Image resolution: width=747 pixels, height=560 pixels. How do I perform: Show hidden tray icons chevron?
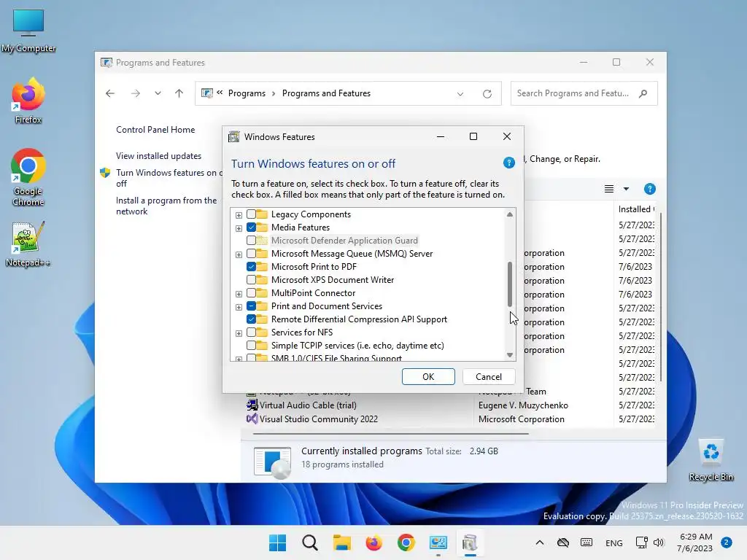coord(539,542)
